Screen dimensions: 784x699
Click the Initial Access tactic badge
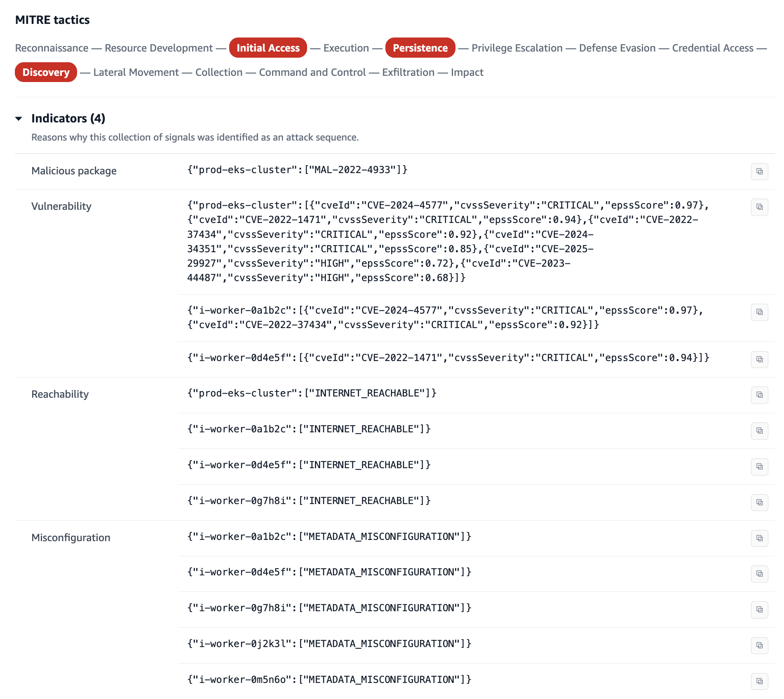click(268, 48)
